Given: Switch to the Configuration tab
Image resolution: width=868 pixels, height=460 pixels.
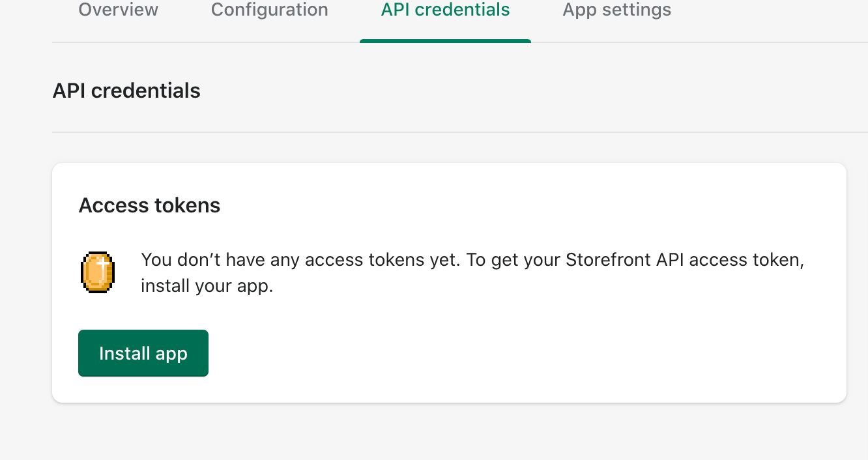Looking at the screenshot, I should pyautogui.click(x=269, y=10).
